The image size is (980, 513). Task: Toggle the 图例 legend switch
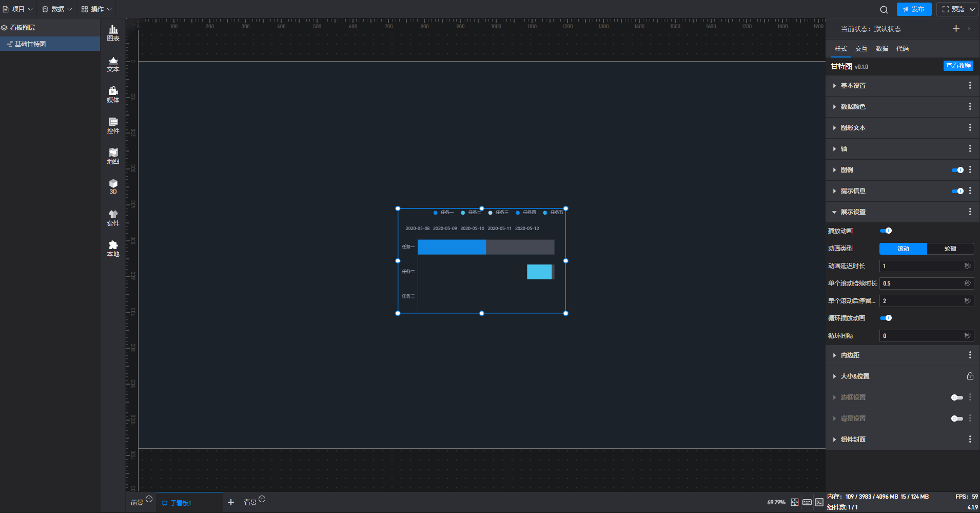click(957, 170)
